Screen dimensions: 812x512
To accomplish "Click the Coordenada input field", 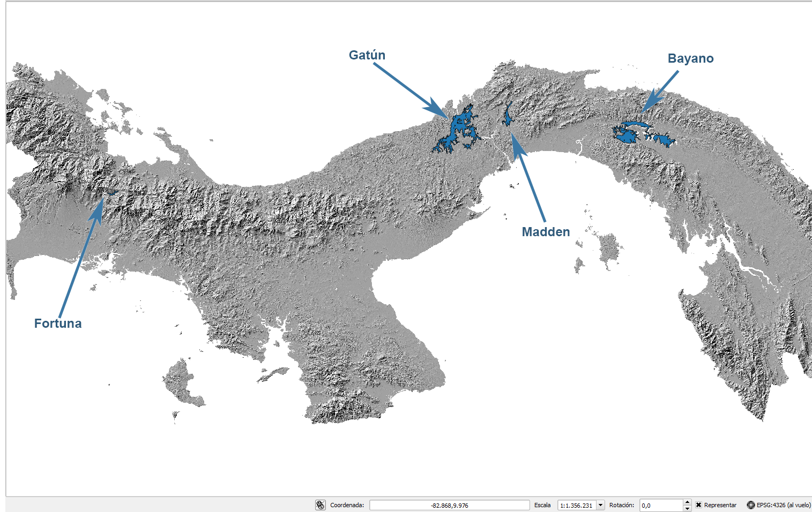I will [449, 505].
